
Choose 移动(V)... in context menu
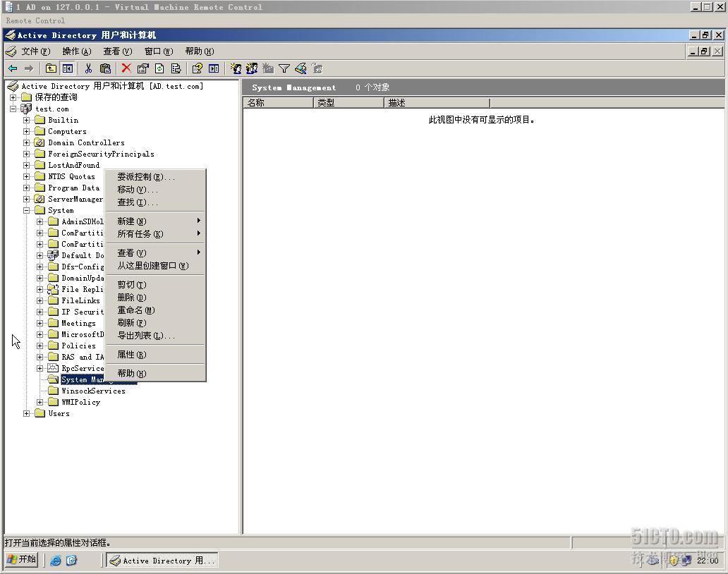click(x=155, y=189)
